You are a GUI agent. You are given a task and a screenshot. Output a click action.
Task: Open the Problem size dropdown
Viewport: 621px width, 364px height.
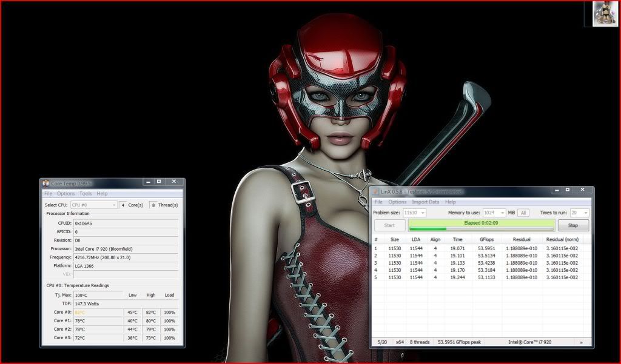tap(415, 213)
